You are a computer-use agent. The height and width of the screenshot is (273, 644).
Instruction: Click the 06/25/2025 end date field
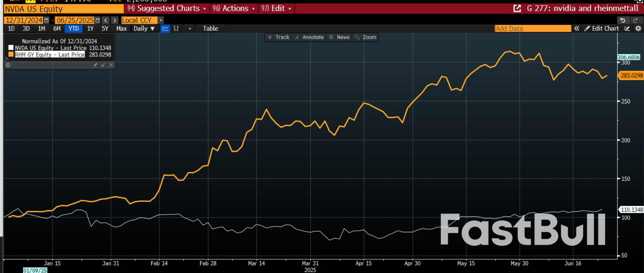[75, 20]
